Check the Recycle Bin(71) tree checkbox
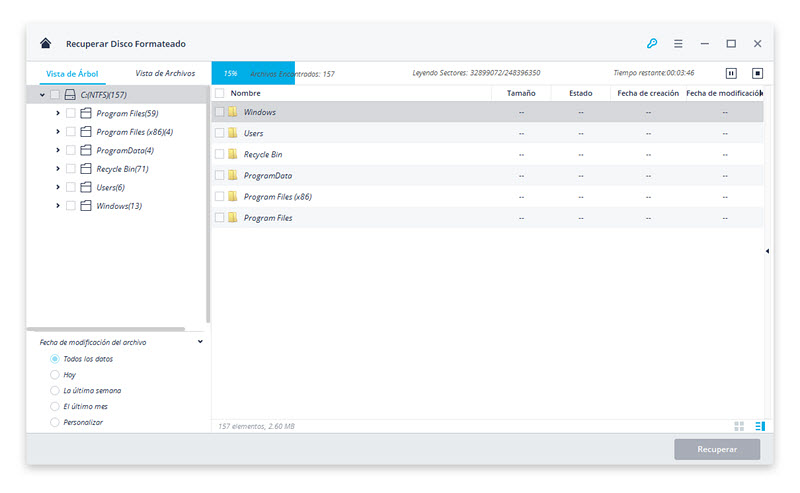This screenshot has width=800, height=493. point(71,168)
